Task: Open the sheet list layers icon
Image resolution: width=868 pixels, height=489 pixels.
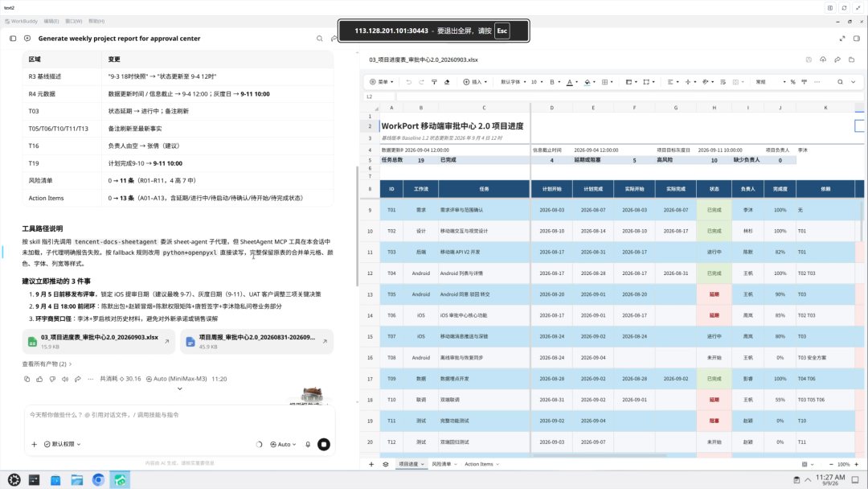Action: point(385,464)
